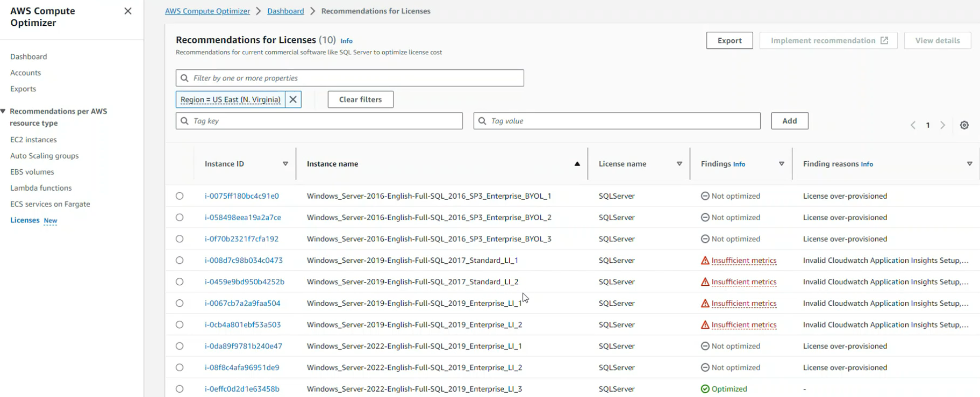Click page number 1 in pagination
980x397 pixels.
pyautogui.click(x=928, y=125)
